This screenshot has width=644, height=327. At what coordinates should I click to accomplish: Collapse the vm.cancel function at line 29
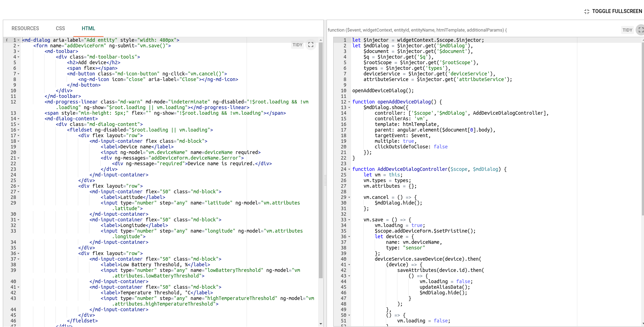click(349, 198)
